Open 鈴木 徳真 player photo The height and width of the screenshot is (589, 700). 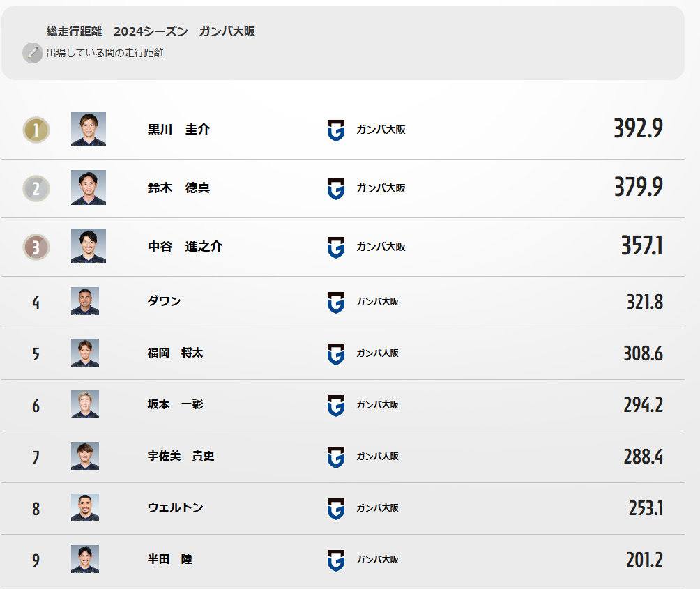click(x=89, y=188)
